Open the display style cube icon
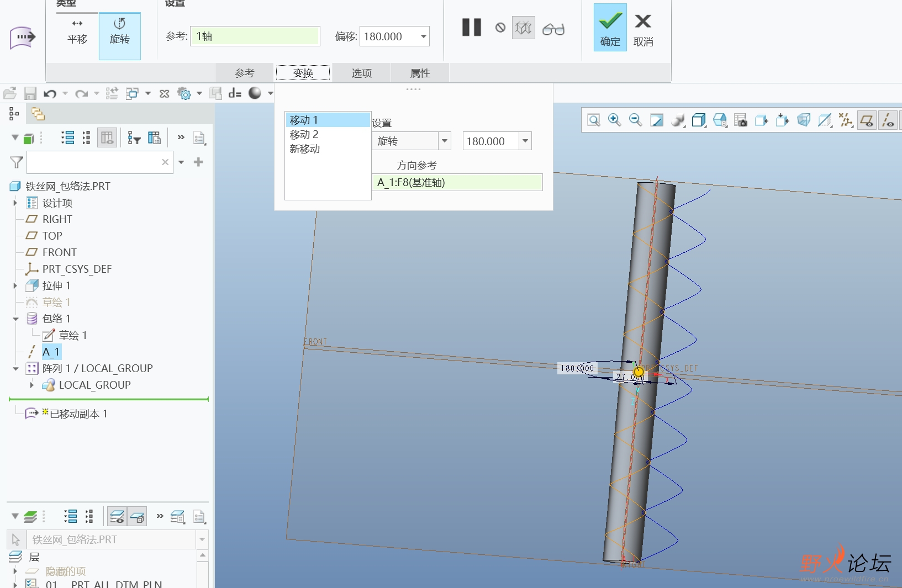Image resolution: width=902 pixels, height=588 pixels. (699, 120)
